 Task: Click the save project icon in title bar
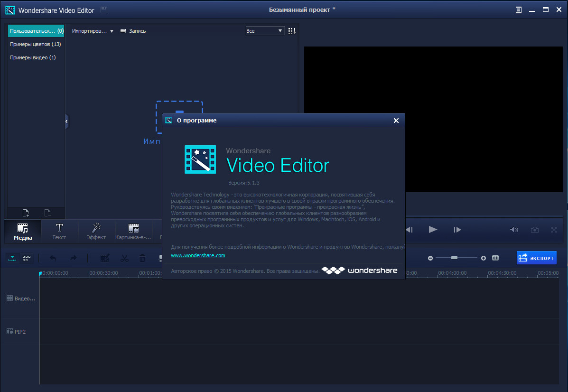[x=104, y=10]
